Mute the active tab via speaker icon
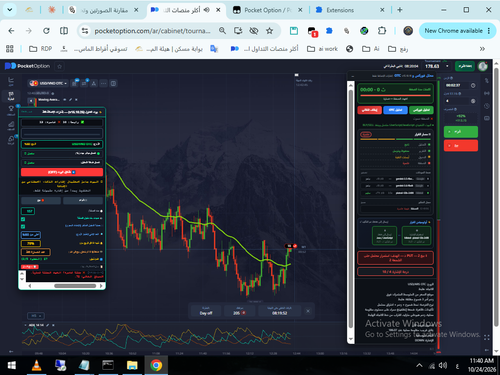The image size is (500, 375). tap(207, 10)
